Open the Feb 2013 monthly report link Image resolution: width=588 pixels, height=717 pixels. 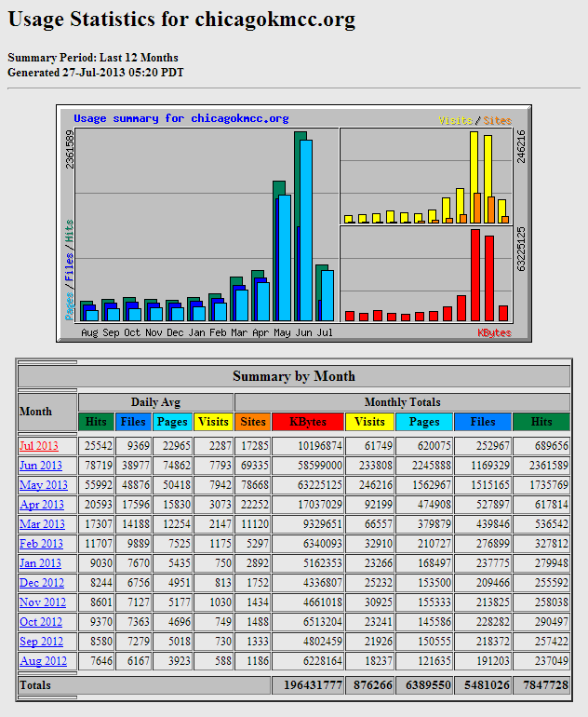41,544
